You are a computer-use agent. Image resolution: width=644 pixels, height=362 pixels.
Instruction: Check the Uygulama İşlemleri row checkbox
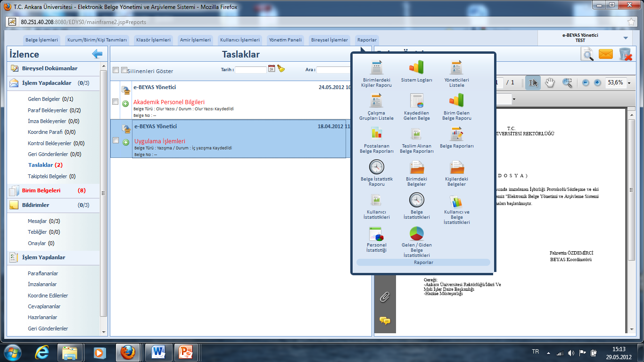[116, 140]
